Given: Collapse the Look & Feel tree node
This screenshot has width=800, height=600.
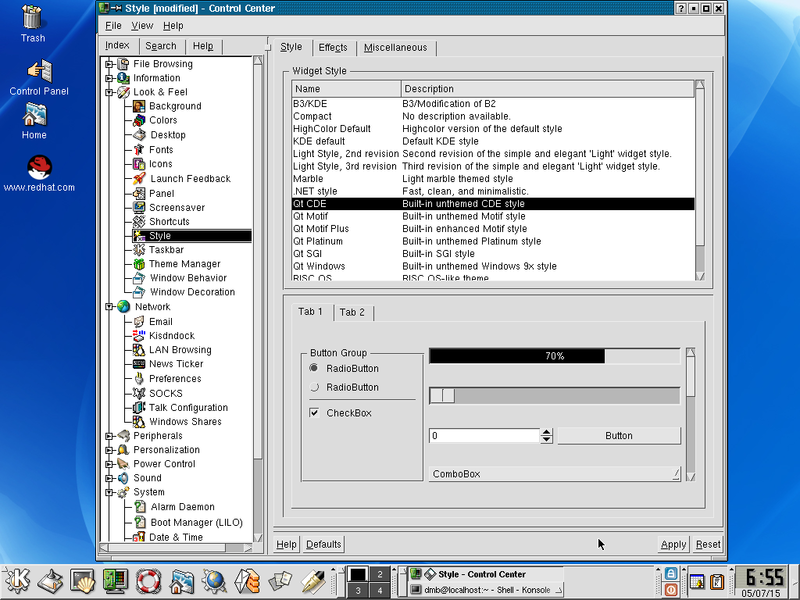Looking at the screenshot, I should pos(109,92).
